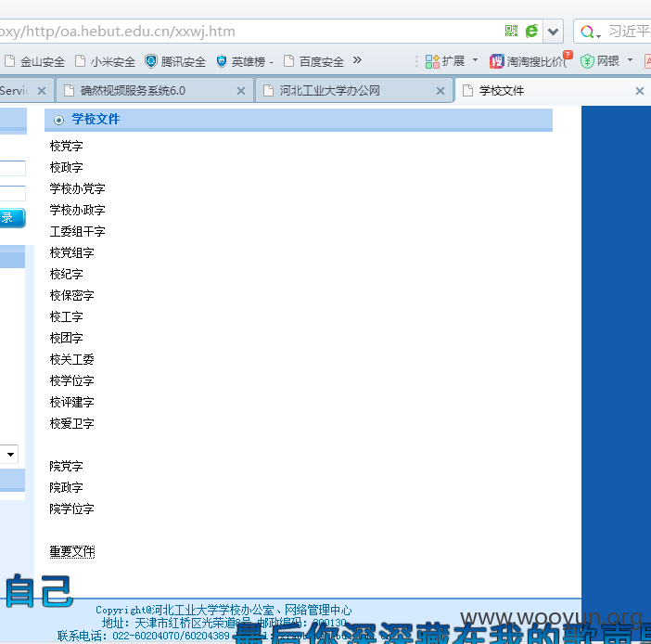Click the 扩展 extensions icon

(432, 61)
